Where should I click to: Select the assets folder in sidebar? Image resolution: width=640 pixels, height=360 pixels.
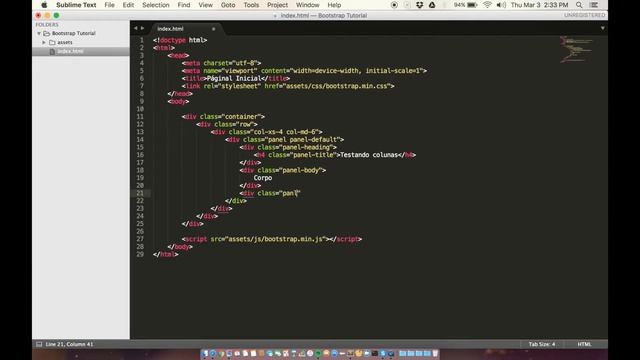(81, 42)
